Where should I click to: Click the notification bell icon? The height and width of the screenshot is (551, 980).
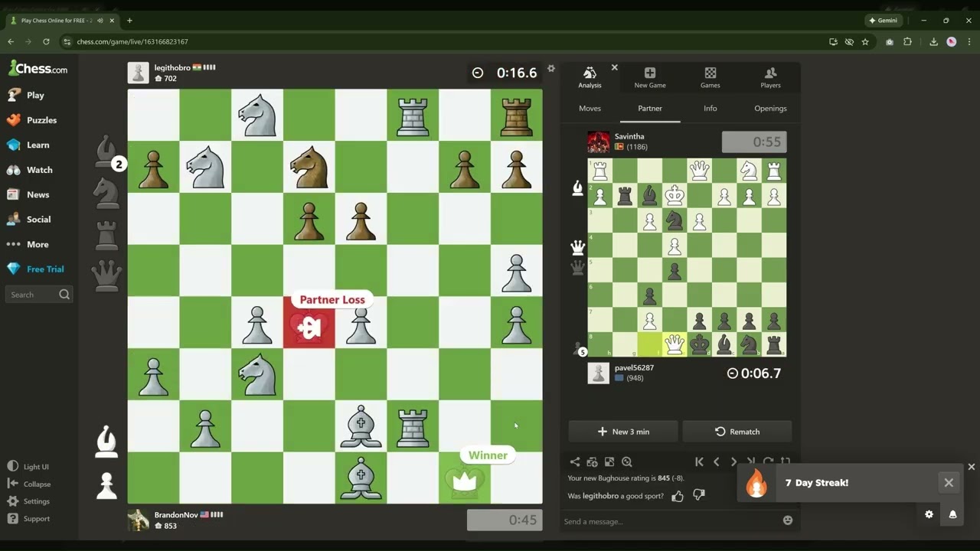pyautogui.click(x=952, y=514)
